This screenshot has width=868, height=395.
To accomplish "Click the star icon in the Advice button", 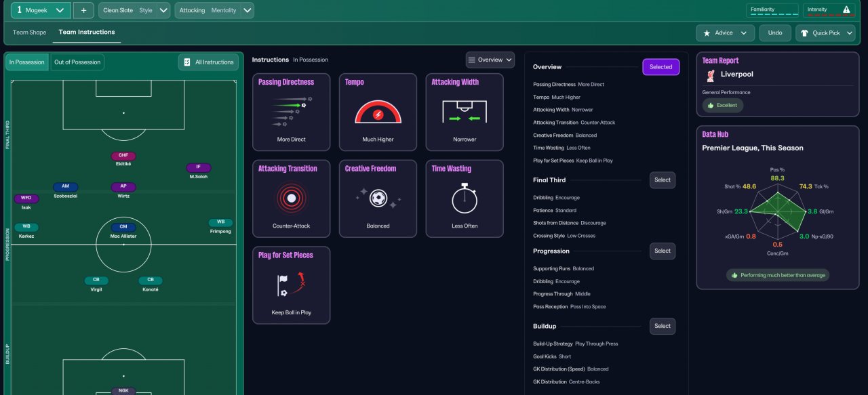I will coord(707,33).
